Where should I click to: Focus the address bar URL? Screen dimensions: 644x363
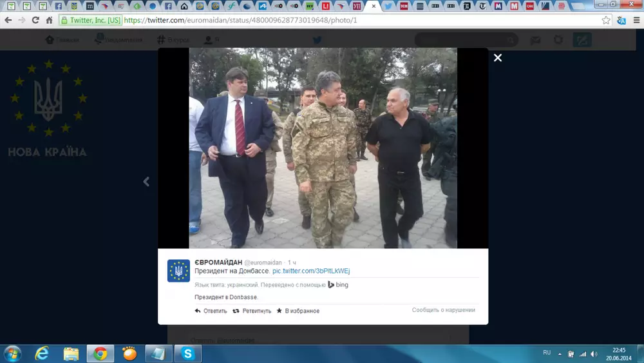322,20
